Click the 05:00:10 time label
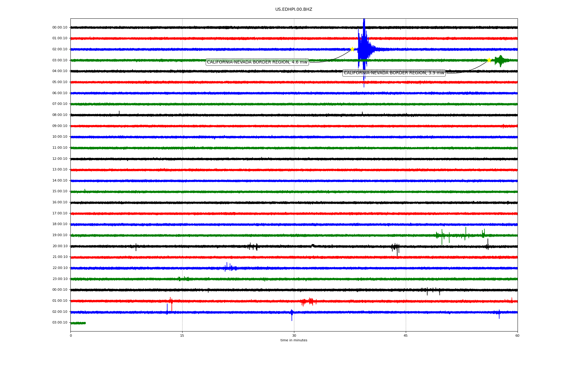588x368 pixels. (x=60, y=82)
